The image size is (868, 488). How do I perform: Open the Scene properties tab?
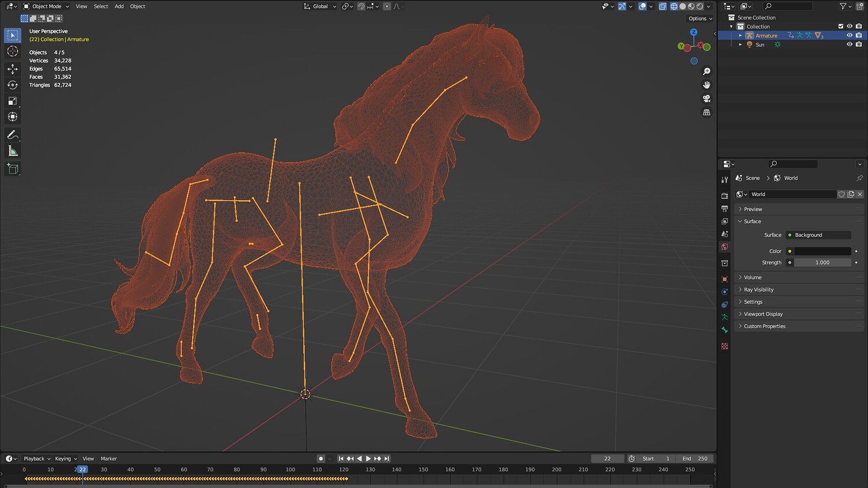pos(724,234)
